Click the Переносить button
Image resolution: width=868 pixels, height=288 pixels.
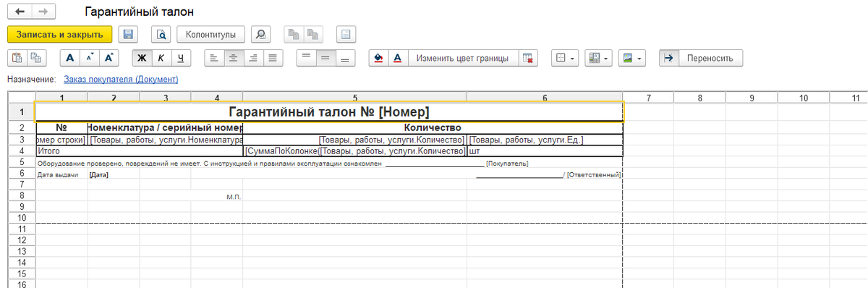710,58
